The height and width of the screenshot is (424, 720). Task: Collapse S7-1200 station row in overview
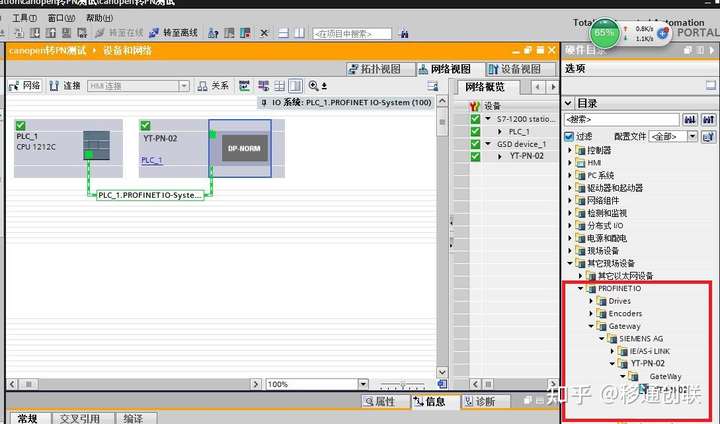pyautogui.click(x=488, y=119)
